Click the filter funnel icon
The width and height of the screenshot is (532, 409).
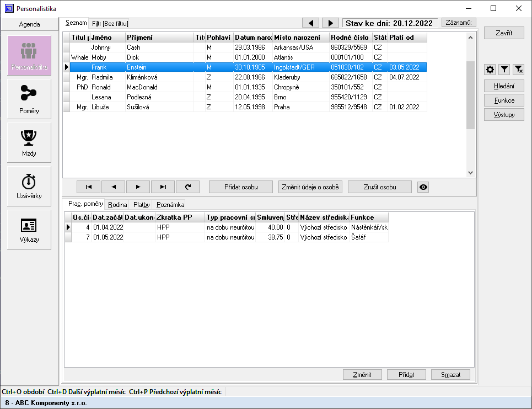504,70
